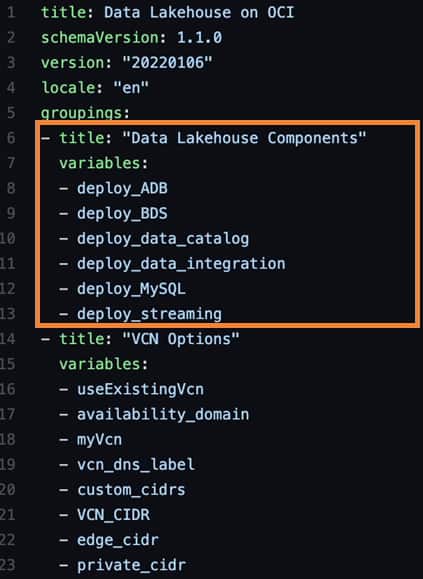Click the deploy_streaming variable entry
Image resolution: width=423 pixels, height=579 pixels.
149,314
